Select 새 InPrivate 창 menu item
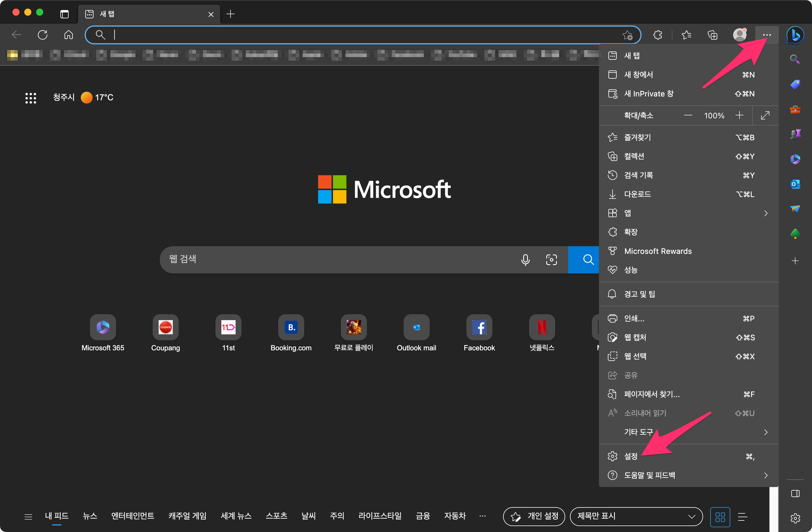Screen dimensions: 812x532 pyautogui.click(x=649, y=94)
